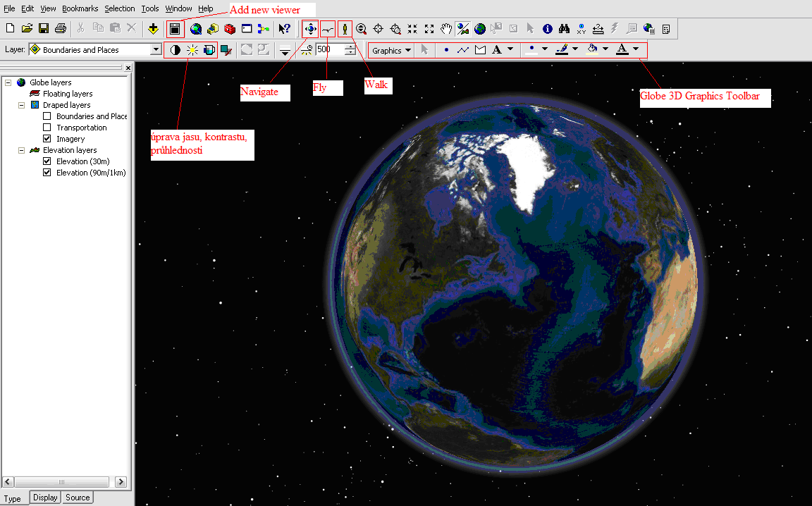The image size is (812, 506).
Task: Open the View menu
Action: pos(48,8)
